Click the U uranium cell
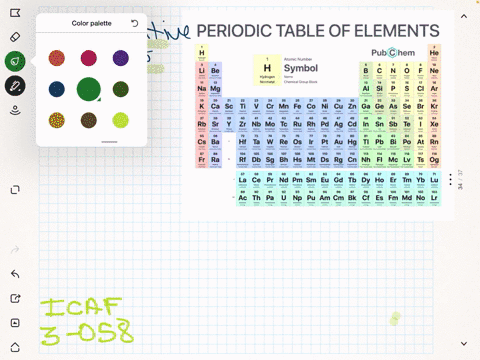Screen dimensions: 480x360 (x=284, y=198)
